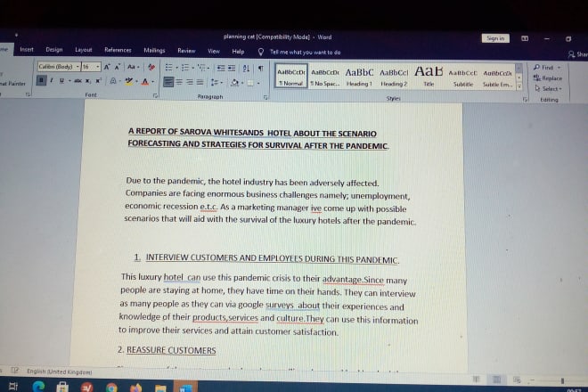
Task: Switch to Read Mode view icon
Action: click(477, 380)
